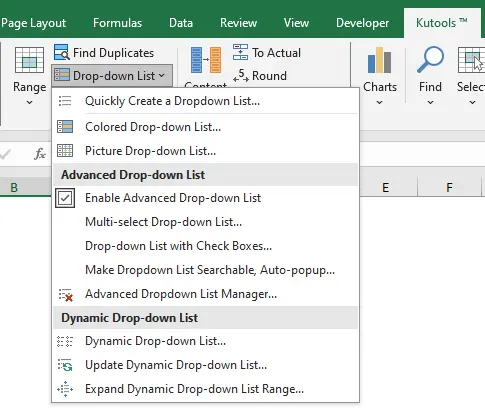Choose Quickly Create a Dropdown List
The height and width of the screenshot is (408, 485).
[x=206, y=101]
